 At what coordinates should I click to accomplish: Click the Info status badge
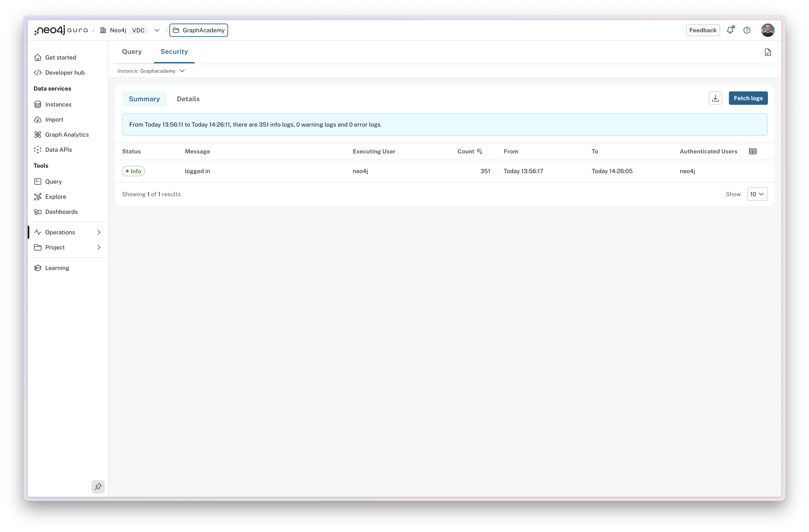click(133, 171)
